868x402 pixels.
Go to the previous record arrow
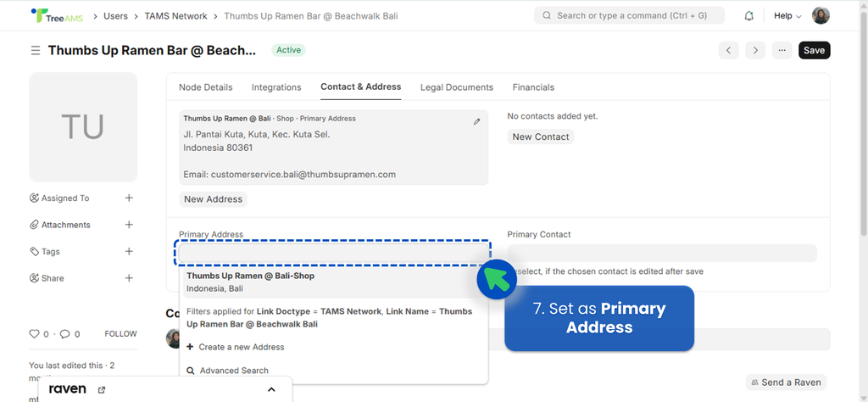pos(728,50)
